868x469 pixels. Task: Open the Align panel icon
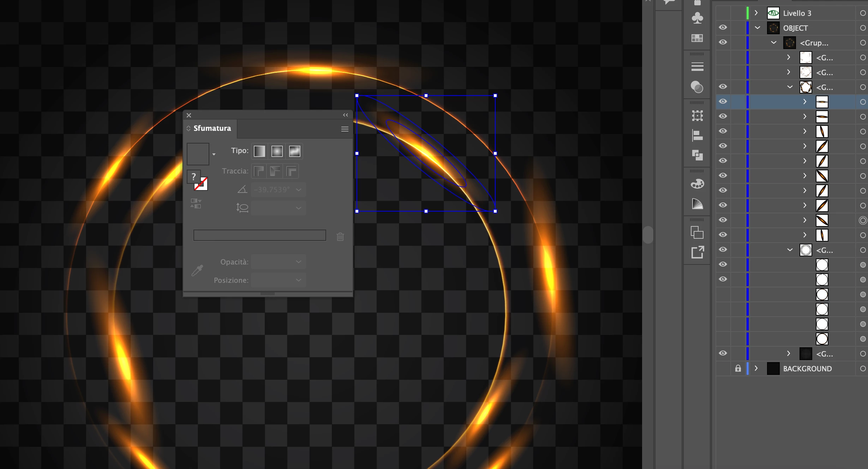click(x=697, y=135)
